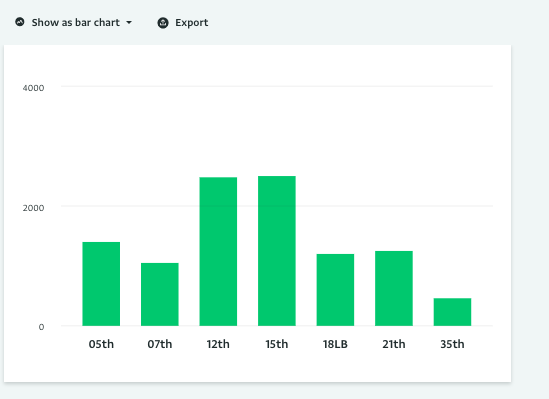Select the 21th bar in the chart
The height and width of the screenshot is (399, 549).
click(394, 288)
